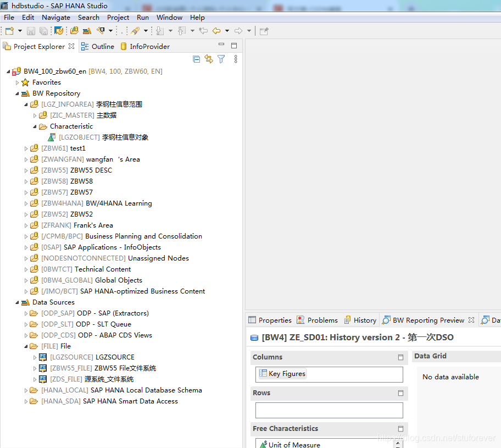
Task: Maximize the Project Explorer panel
Action: coord(234,46)
